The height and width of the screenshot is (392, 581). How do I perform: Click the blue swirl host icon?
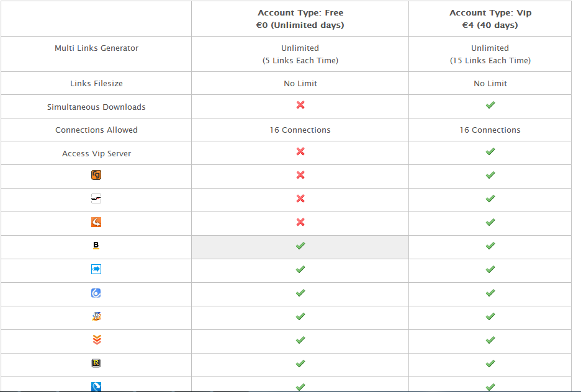coord(96,293)
